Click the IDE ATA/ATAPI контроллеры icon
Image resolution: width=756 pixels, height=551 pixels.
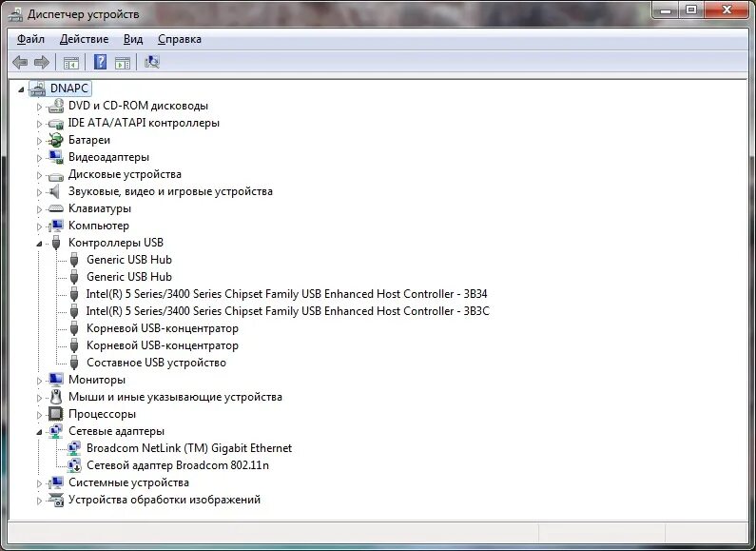(56, 124)
